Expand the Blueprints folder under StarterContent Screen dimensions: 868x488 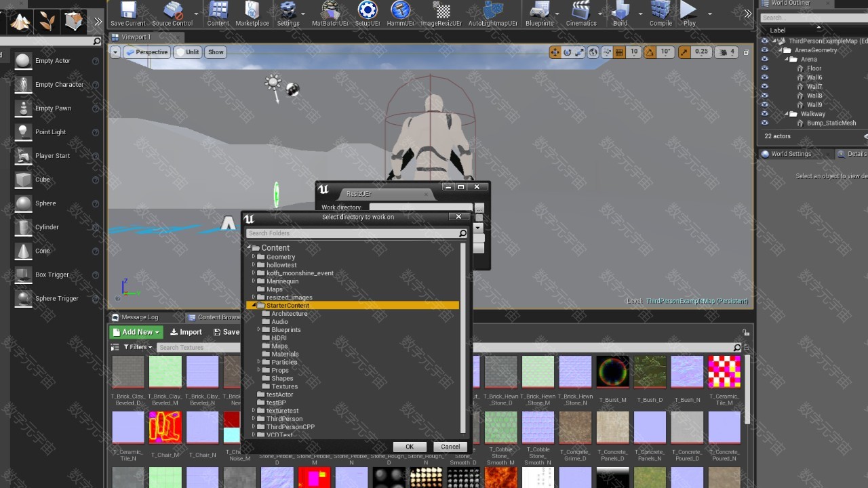tap(259, 330)
